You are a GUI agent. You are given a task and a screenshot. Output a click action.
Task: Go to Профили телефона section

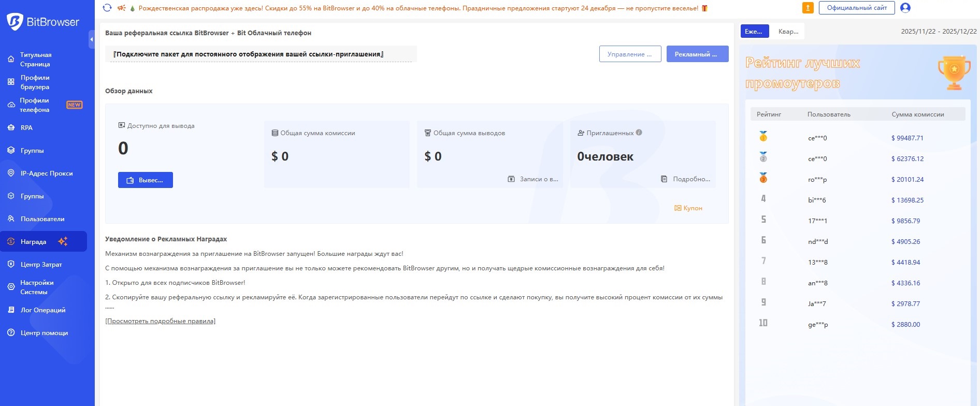click(35, 105)
